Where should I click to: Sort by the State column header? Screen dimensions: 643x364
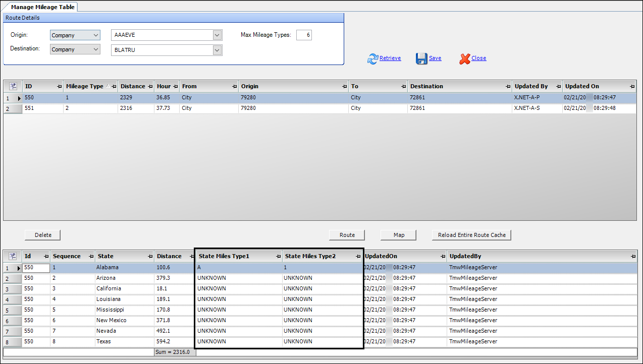click(121, 256)
